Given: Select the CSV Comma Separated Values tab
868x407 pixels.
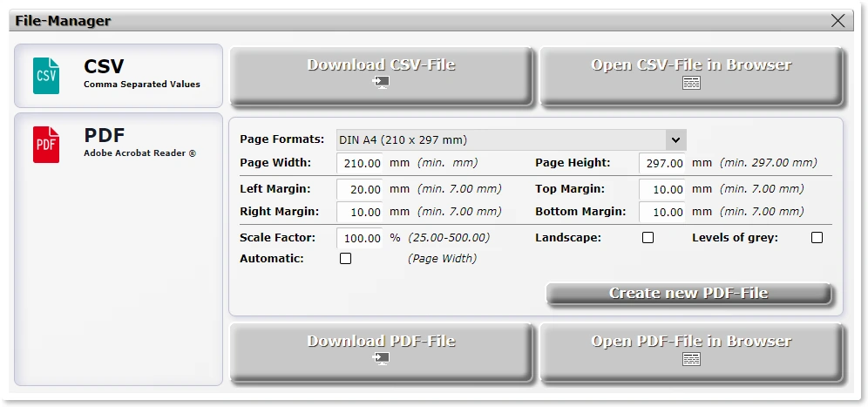Looking at the screenshot, I should (119, 76).
